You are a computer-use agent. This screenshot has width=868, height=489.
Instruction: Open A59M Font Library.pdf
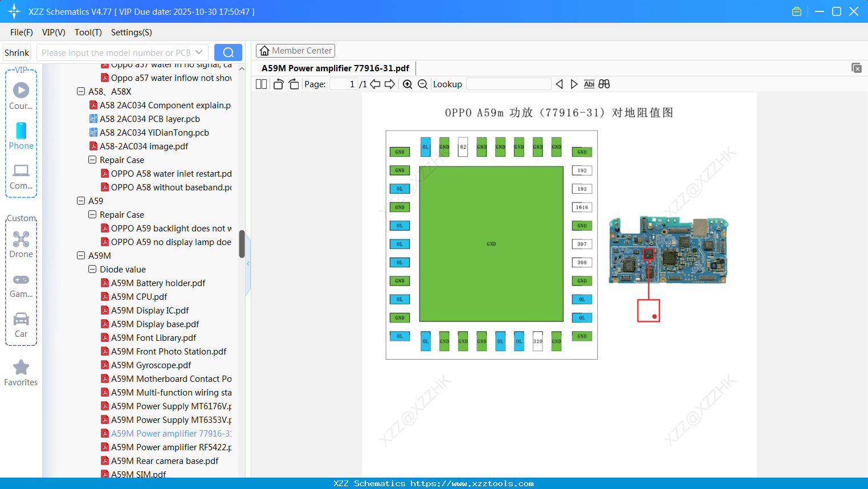[x=148, y=337]
